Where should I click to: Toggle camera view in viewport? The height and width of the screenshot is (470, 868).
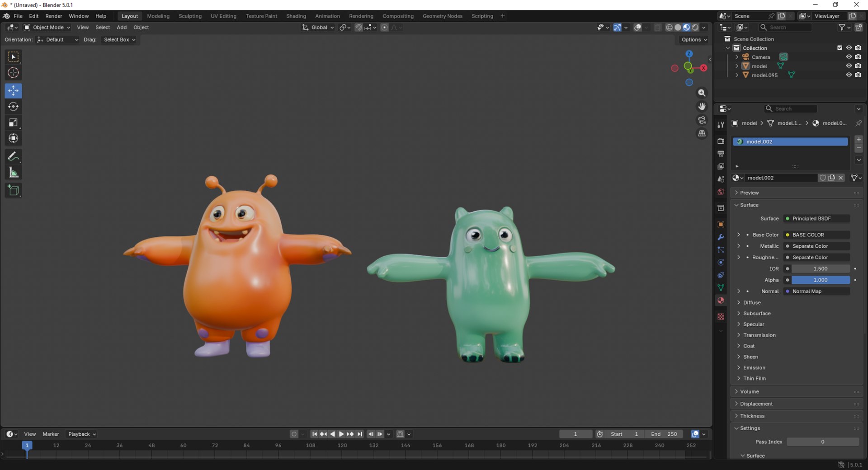(x=702, y=120)
